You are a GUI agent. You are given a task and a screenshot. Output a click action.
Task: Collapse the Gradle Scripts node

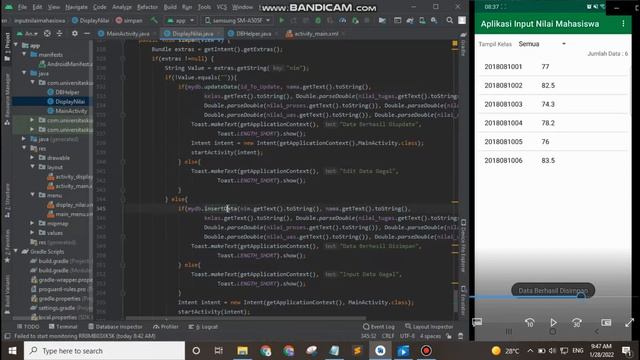(16, 251)
